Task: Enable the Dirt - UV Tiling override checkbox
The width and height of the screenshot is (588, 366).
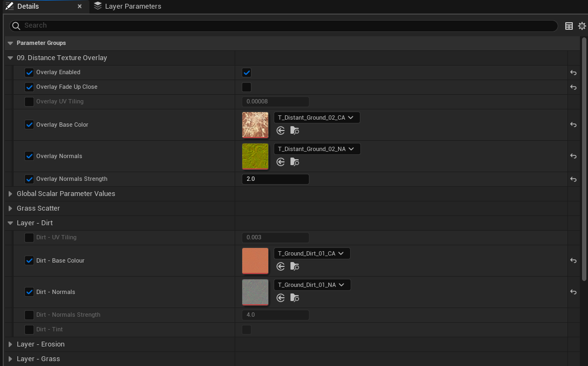Action: tap(29, 238)
